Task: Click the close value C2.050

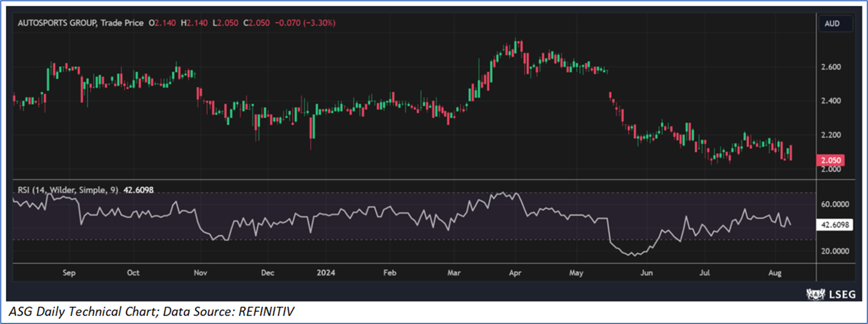Action: point(256,23)
